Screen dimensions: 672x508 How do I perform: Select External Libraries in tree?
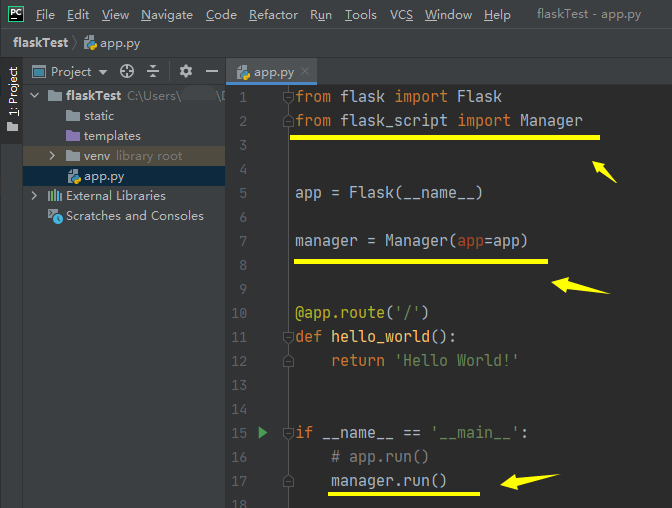click(107, 196)
